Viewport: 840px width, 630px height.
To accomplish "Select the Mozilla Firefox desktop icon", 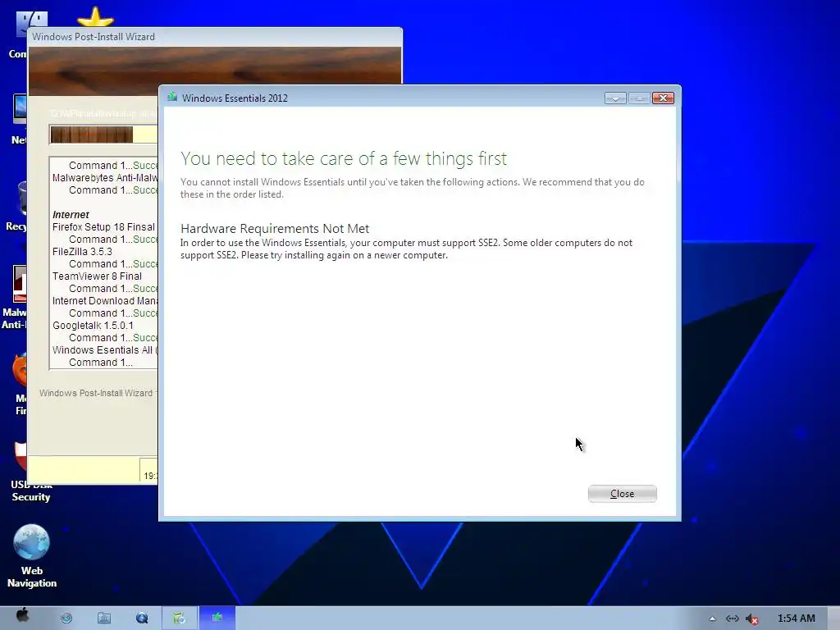I will tap(20, 385).
